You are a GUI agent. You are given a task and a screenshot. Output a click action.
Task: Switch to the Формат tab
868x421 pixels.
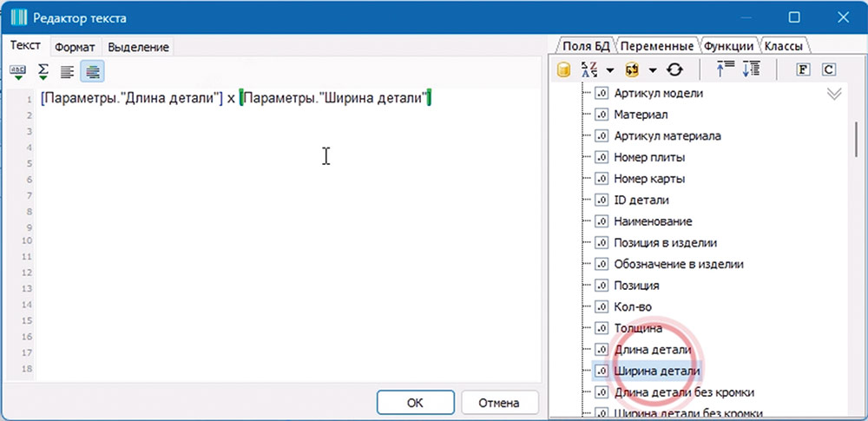[74, 47]
